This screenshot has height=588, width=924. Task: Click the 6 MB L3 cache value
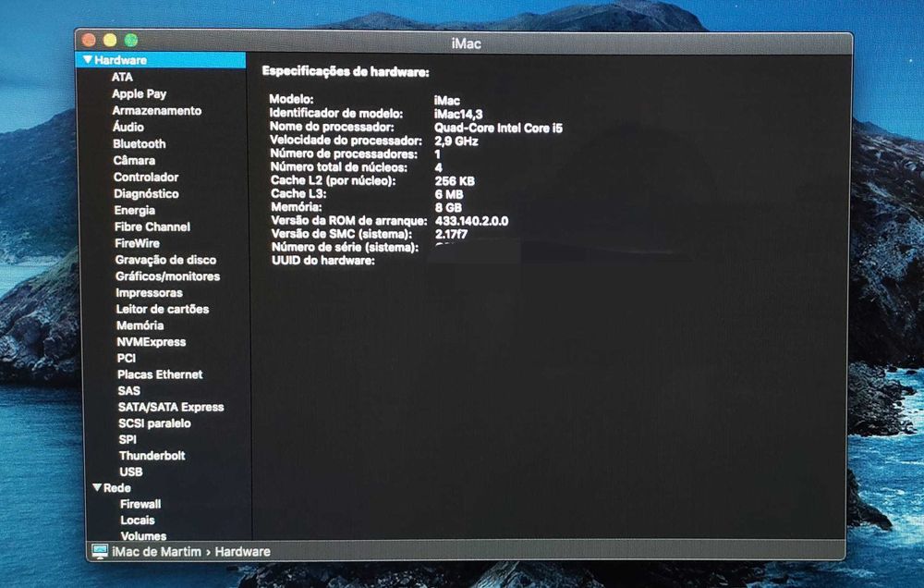click(x=449, y=194)
